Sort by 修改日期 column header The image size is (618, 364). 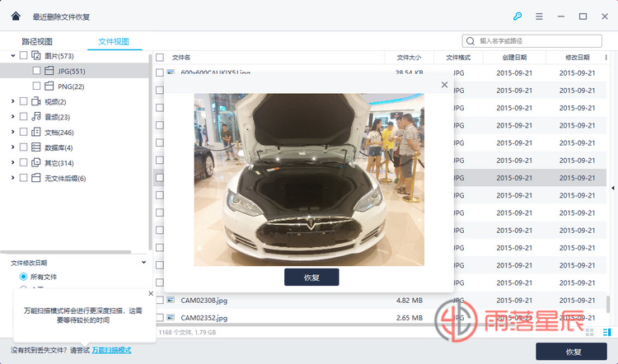[x=578, y=58]
